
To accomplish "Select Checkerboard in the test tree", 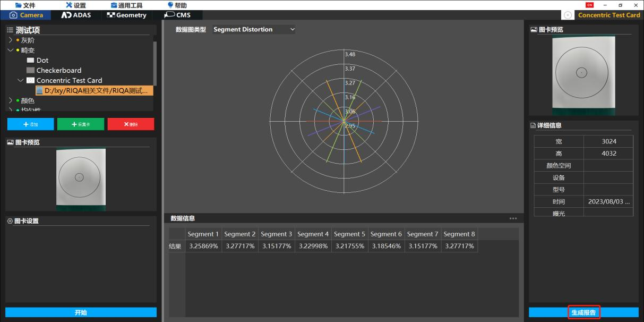I will click(58, 70).
